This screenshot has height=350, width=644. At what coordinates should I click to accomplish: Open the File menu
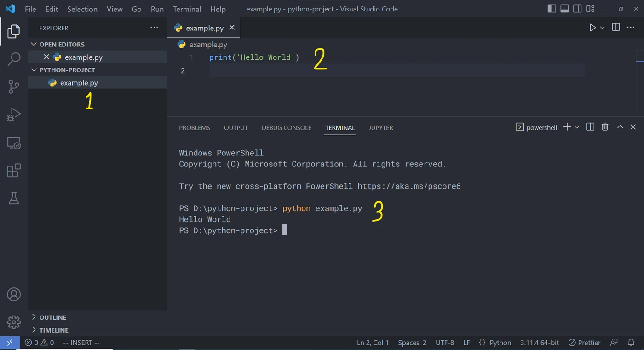(x=30, y=9)
